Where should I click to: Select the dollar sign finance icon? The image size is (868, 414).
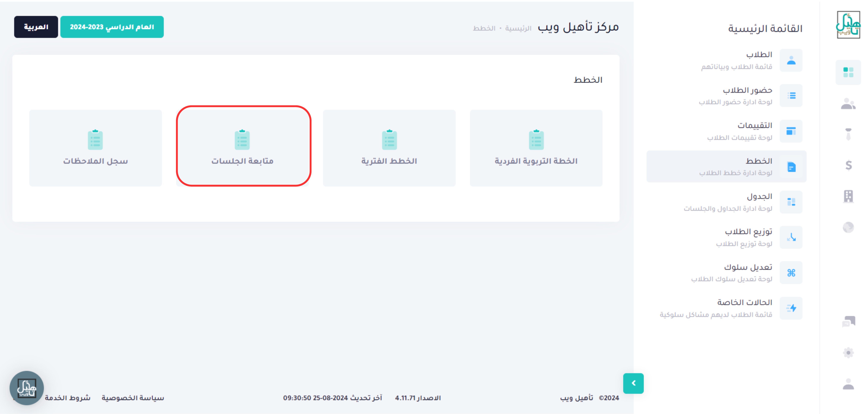[848, 165]
